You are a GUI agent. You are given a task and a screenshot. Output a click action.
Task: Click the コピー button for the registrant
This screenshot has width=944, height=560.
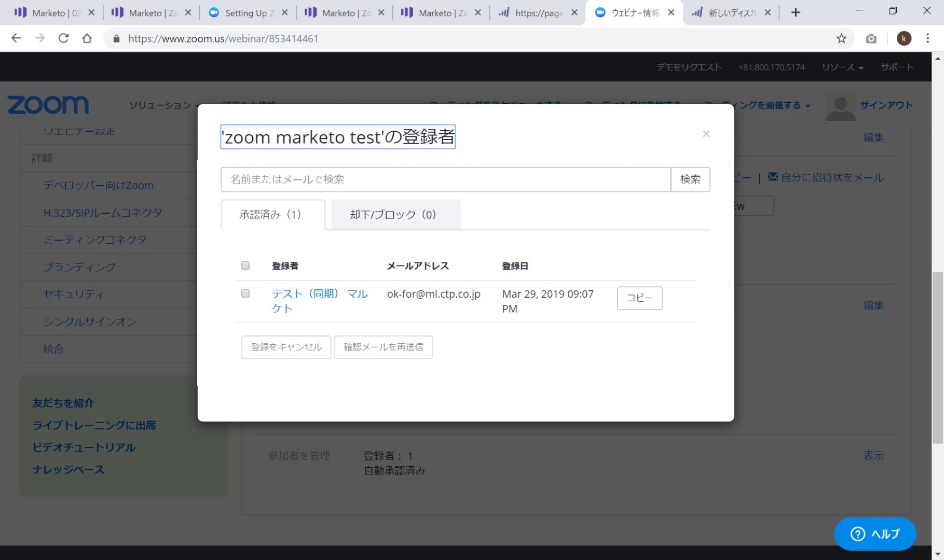(639, 298)
